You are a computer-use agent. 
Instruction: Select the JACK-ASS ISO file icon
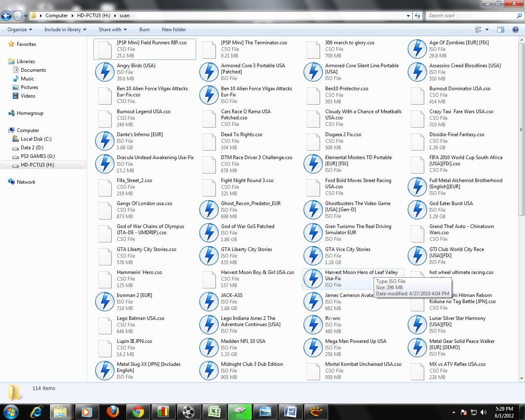click(x=209, y=301)
